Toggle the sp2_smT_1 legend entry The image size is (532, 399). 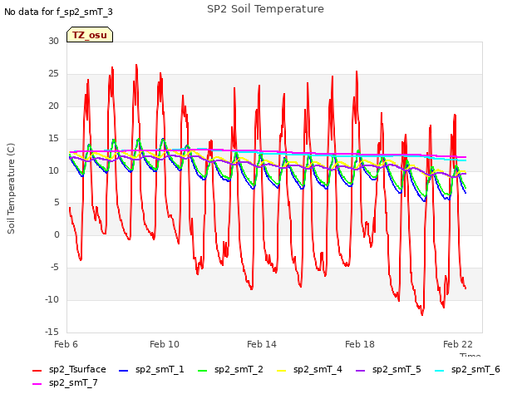pyautogui.click(x=151, y=369)
